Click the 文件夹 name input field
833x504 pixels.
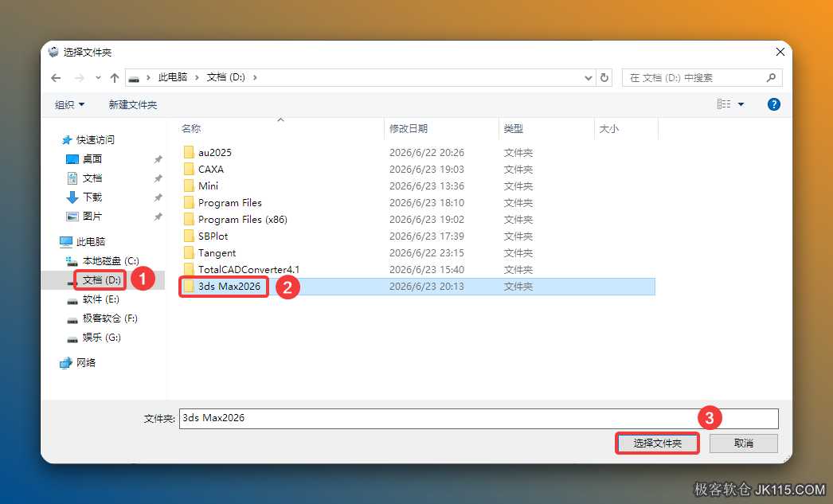pos(479,419)
